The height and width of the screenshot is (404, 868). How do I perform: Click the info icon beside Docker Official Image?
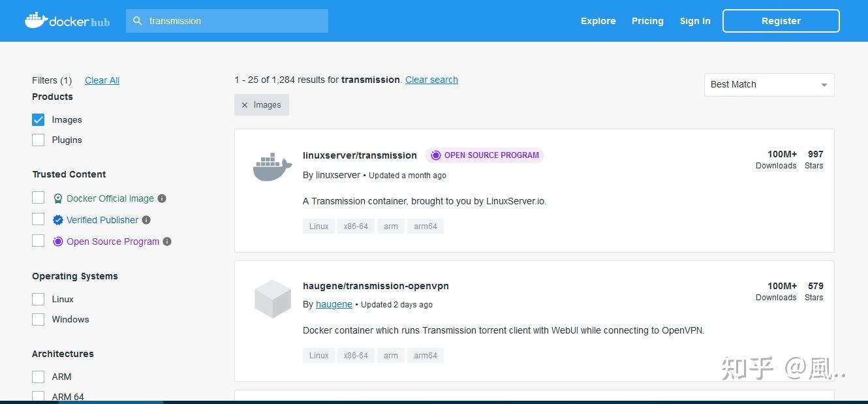(161, 198)
